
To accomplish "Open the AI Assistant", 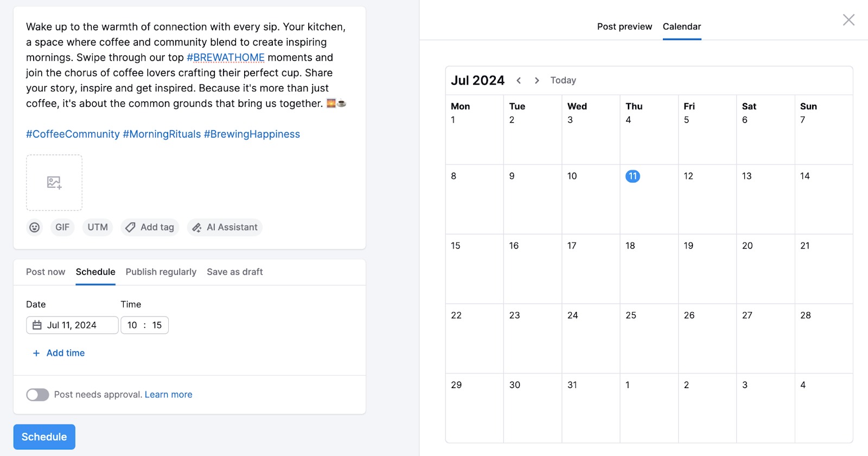I will [225, 227].
